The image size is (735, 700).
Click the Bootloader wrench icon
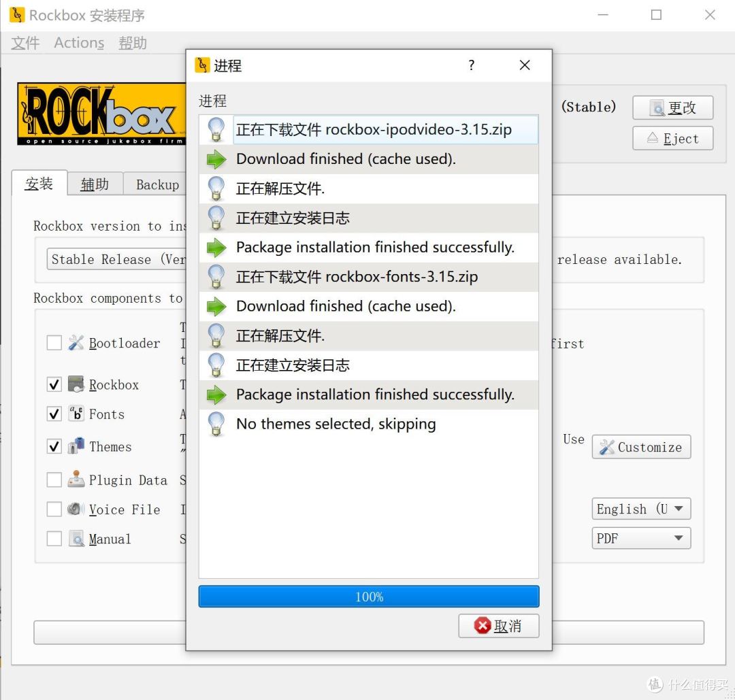(x=77, y=343)
